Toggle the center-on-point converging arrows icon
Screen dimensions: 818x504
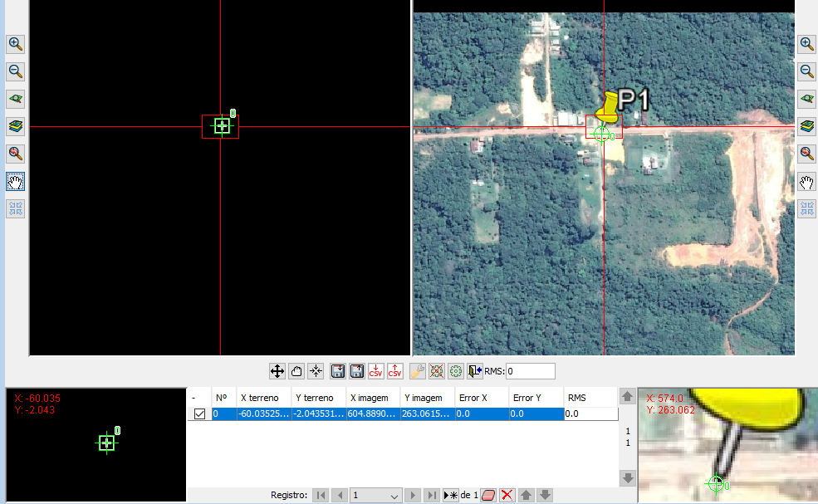(x=316, y=371)
